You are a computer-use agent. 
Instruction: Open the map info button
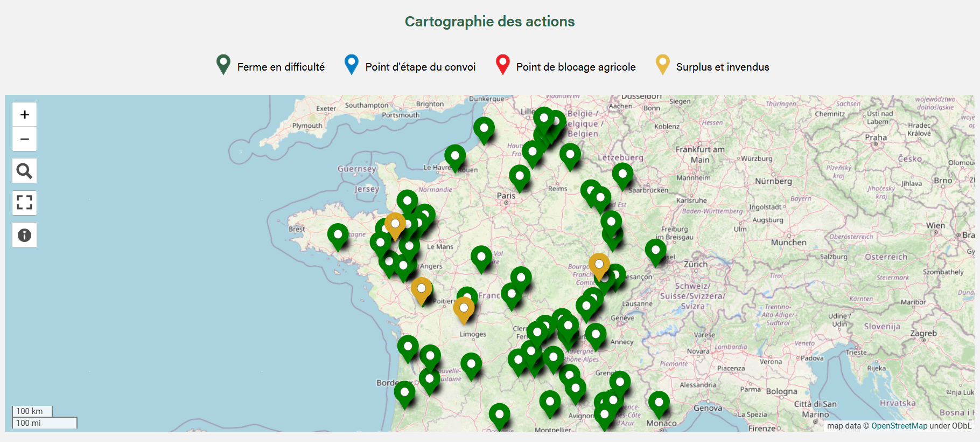(x=25, y=235)
